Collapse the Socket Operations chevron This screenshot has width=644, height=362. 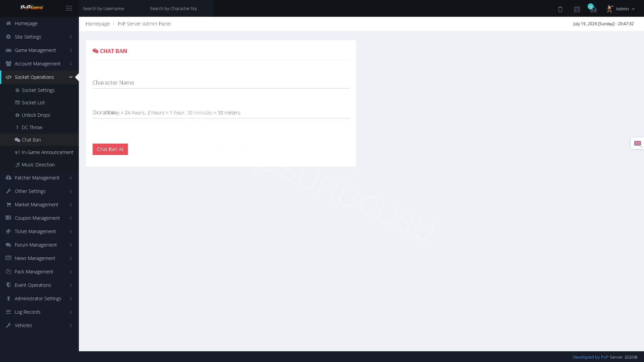pos(71,77)
